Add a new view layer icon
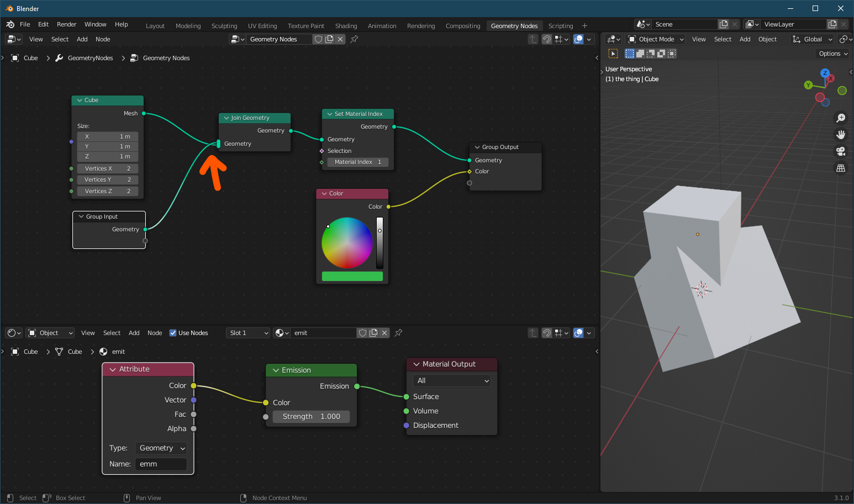Screen dimensions: 854x504 point(832,24)
